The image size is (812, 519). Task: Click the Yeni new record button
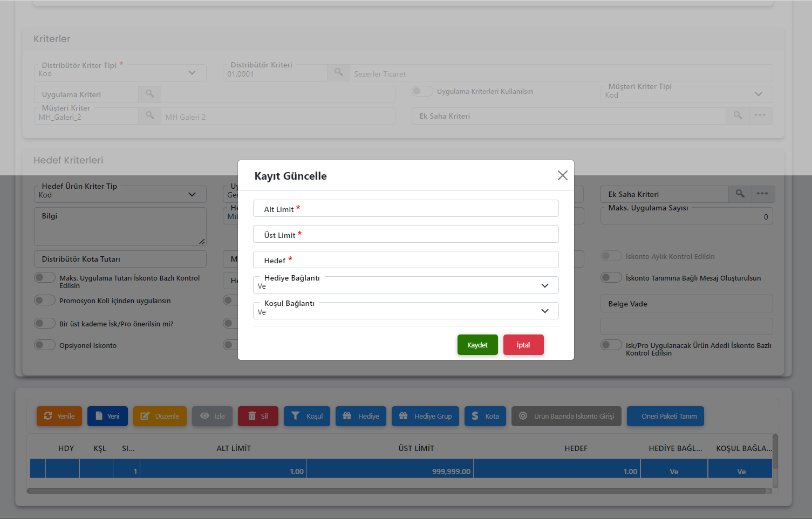pos(107,416)
